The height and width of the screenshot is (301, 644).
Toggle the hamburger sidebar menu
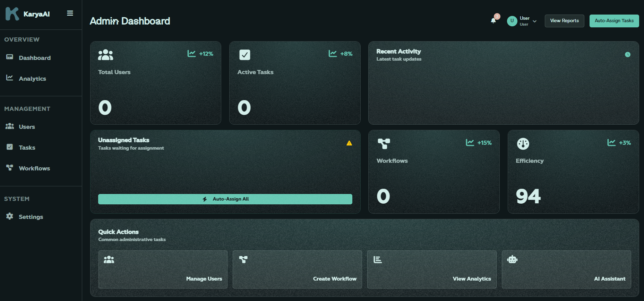(x=70, y=13)
